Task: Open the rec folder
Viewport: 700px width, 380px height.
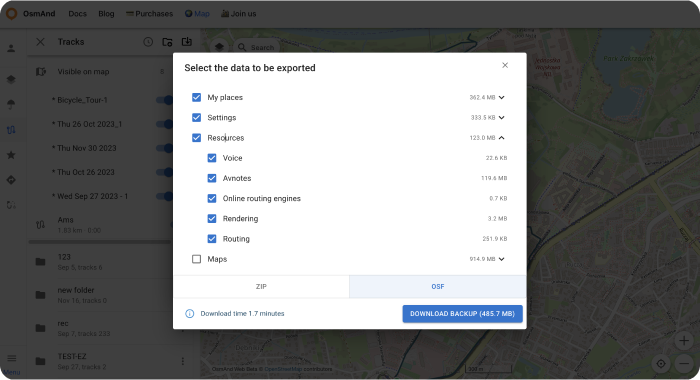Action: tap(100, 328)
